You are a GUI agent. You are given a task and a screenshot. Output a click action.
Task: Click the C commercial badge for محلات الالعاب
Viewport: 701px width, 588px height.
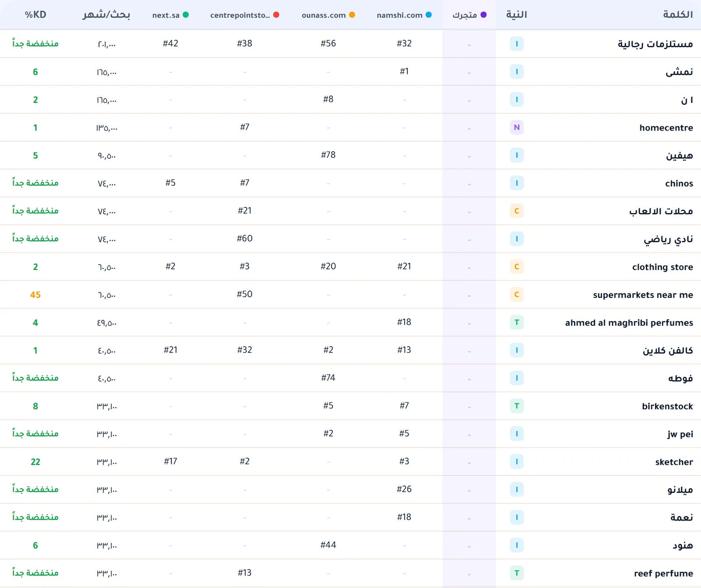tap(517, 211)
